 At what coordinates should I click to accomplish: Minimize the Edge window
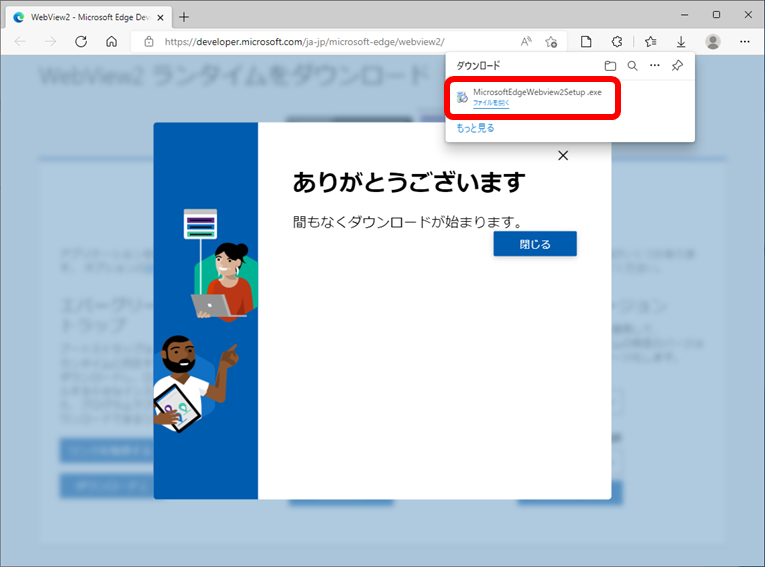click(684, 15)
